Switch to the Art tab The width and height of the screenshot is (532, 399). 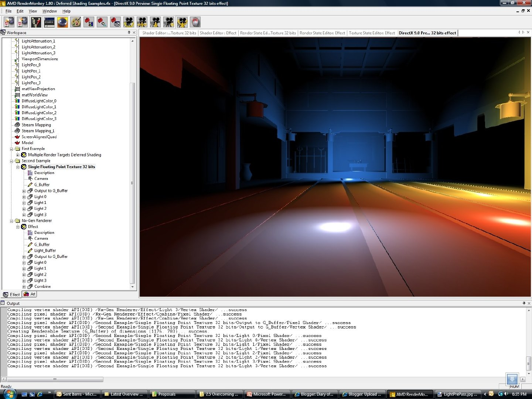pos(30,294)
